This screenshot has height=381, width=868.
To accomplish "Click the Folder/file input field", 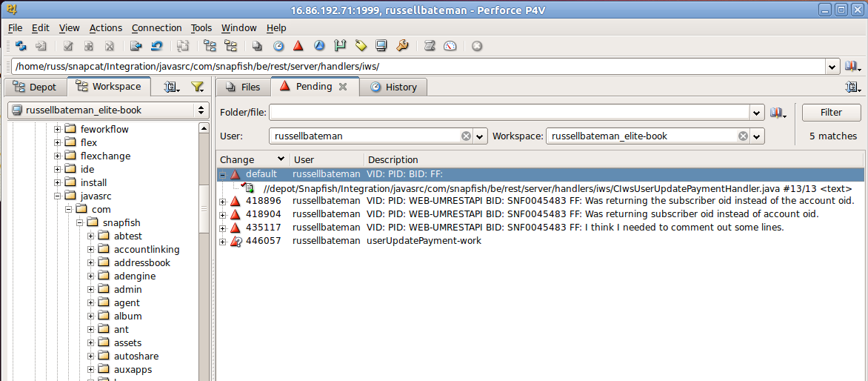I will click(510, 113).
